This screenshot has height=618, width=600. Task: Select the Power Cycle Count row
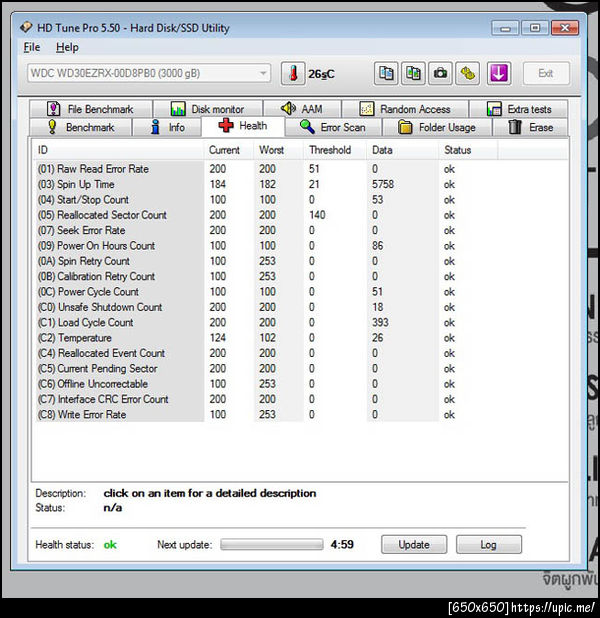[266, 292]
